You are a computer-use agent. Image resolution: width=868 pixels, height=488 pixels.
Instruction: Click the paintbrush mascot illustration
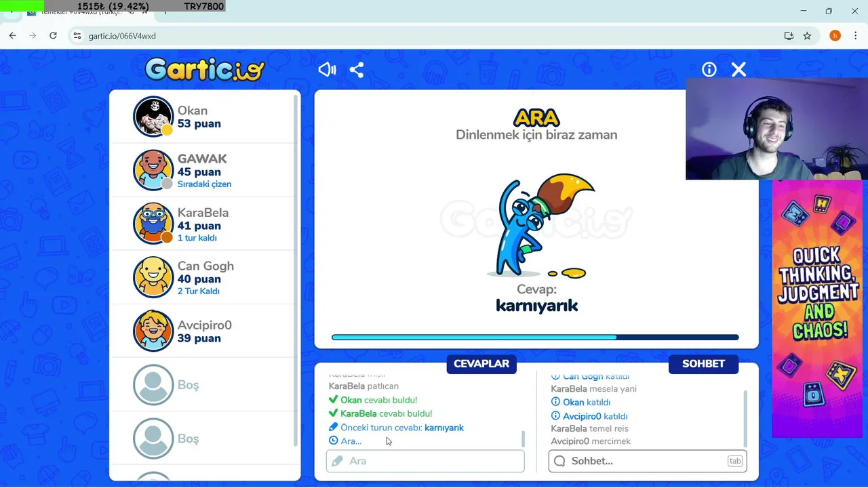(540, 226)
